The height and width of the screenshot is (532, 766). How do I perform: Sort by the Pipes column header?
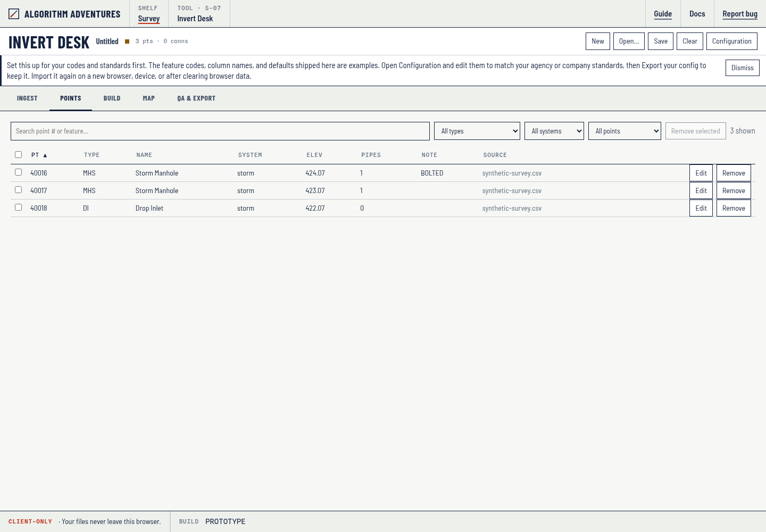(371, 155)
